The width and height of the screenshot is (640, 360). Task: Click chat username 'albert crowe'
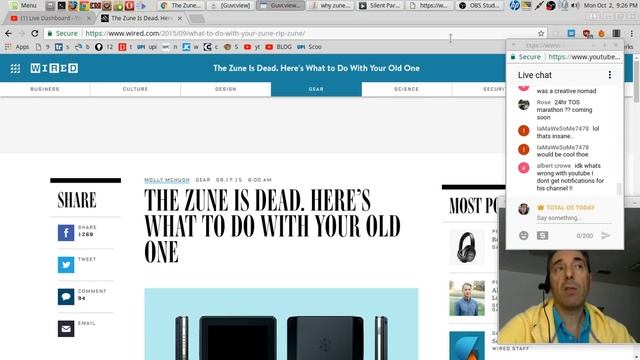tap(553, 166)
